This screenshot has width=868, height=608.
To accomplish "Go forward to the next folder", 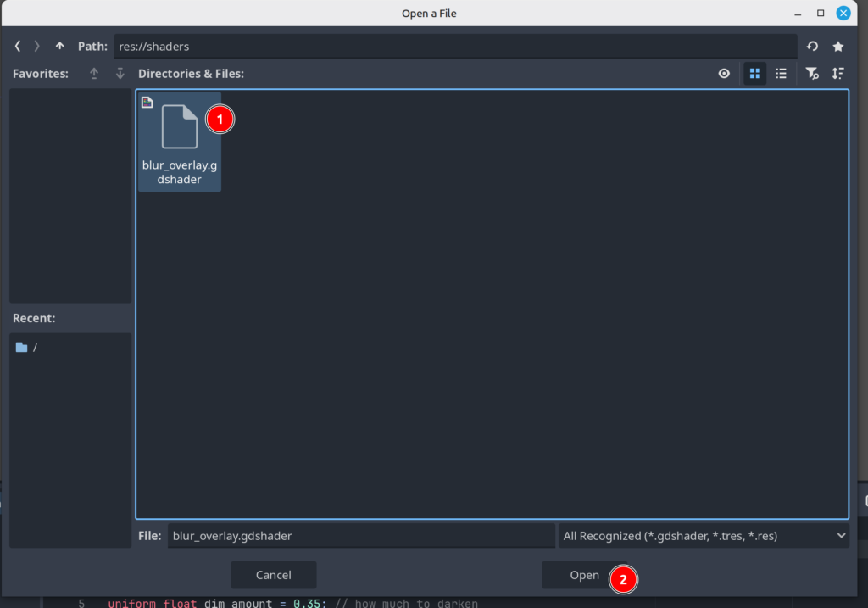I will [36, 46].
